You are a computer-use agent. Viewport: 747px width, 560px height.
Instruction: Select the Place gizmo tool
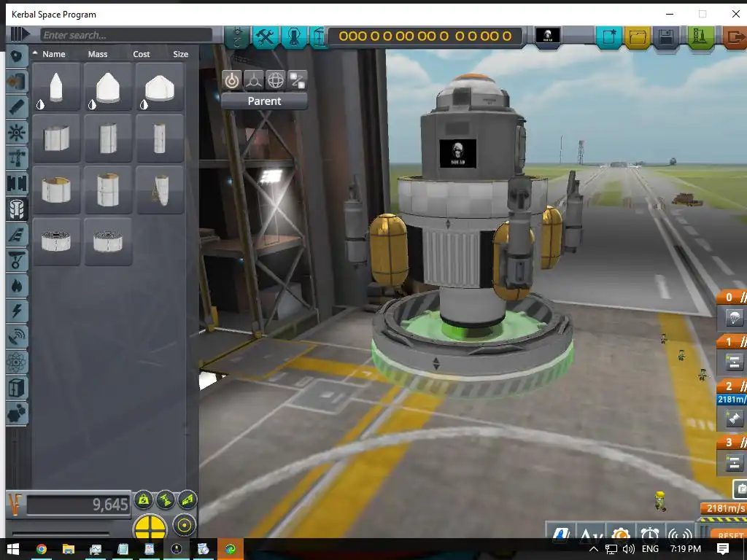pyautogui.click(x=232, y=80)
